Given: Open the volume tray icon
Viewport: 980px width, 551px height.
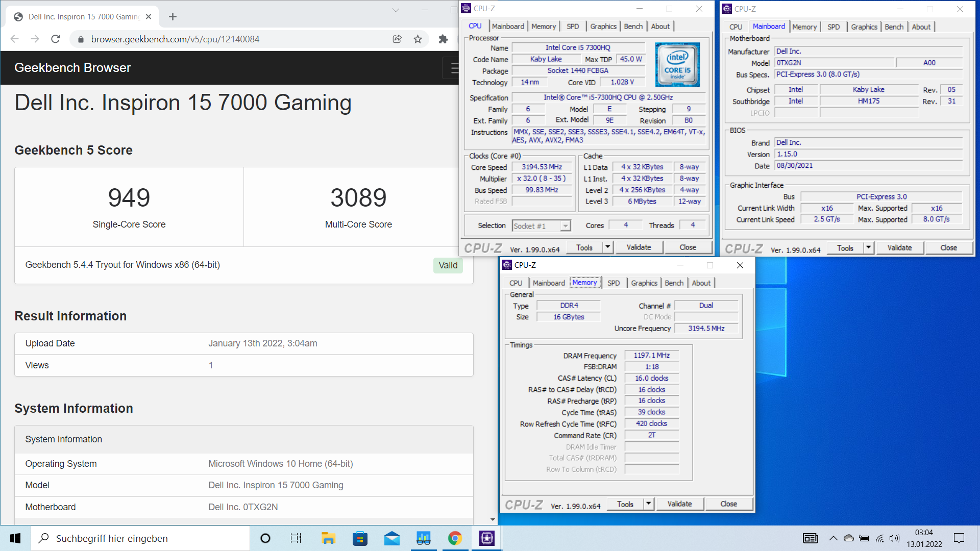Looking at the screenshot, I should click(x=894, y=538).
